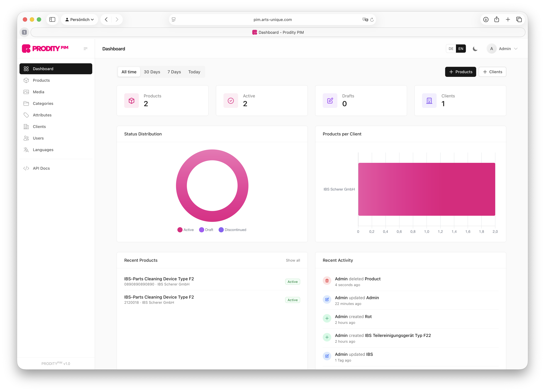Switch to the Today filter tab
This screenshot has width=545, height=392.
(194, 72)
